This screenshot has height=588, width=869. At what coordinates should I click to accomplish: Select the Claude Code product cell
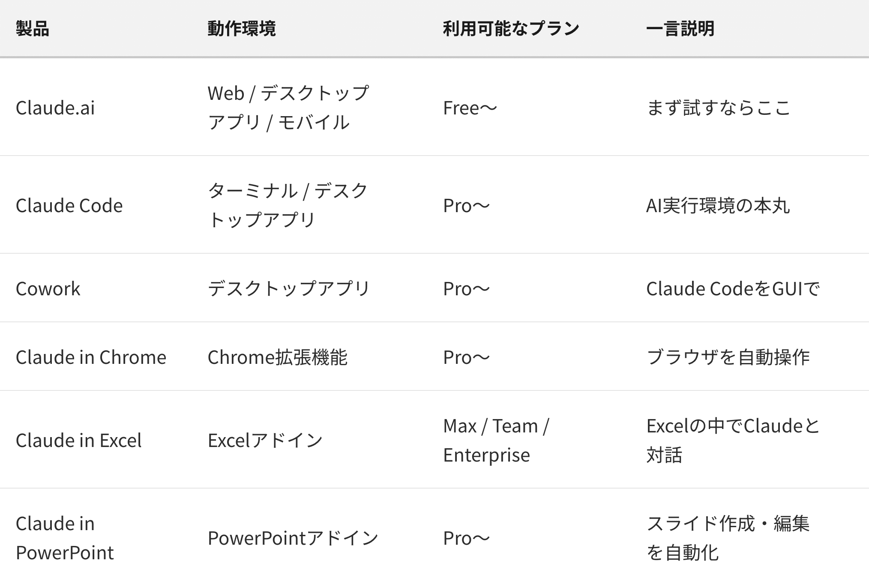69,205
